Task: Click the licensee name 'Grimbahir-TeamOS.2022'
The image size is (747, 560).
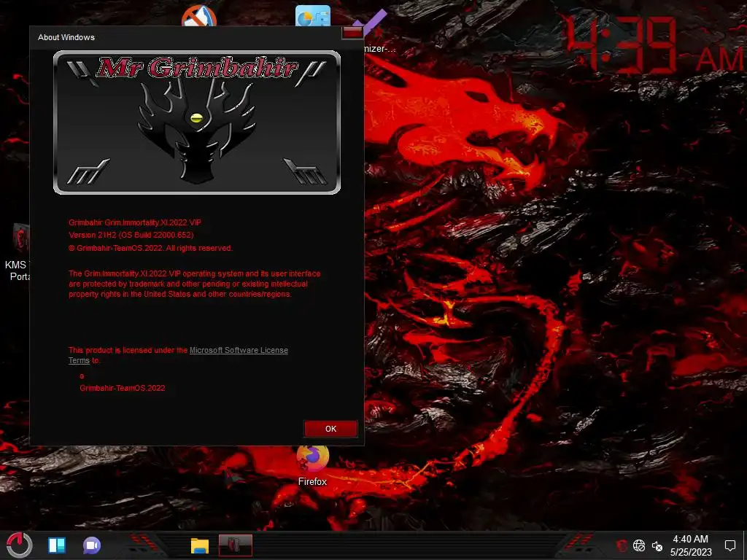Action: pyautogui.click(x=123, y=388)
